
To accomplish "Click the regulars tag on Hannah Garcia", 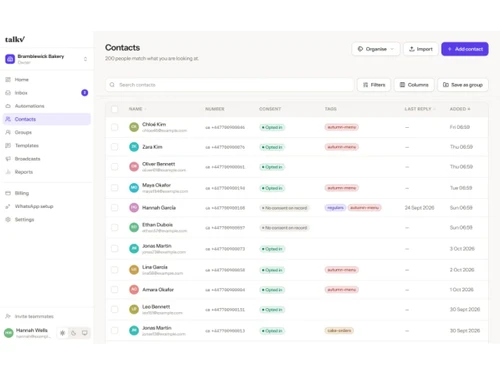I will point(335,208).
